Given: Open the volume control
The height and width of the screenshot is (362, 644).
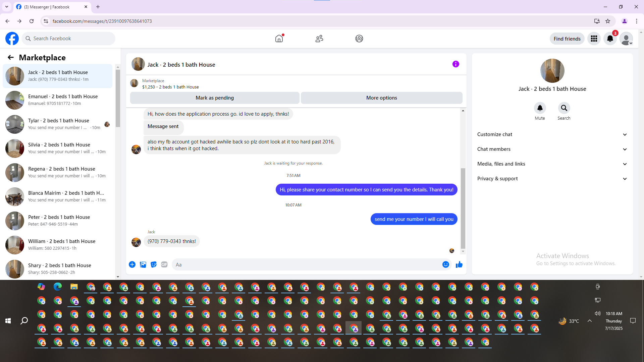Looking at the screenshot, I should click(598, 313).
